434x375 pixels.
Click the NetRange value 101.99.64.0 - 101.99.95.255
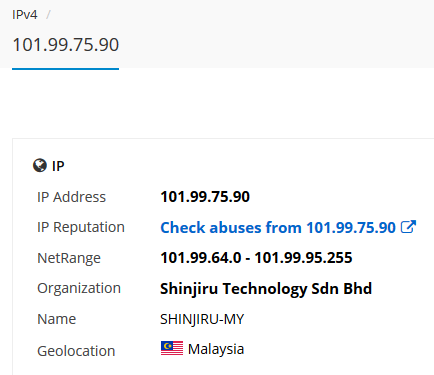[x=256, y=258]
